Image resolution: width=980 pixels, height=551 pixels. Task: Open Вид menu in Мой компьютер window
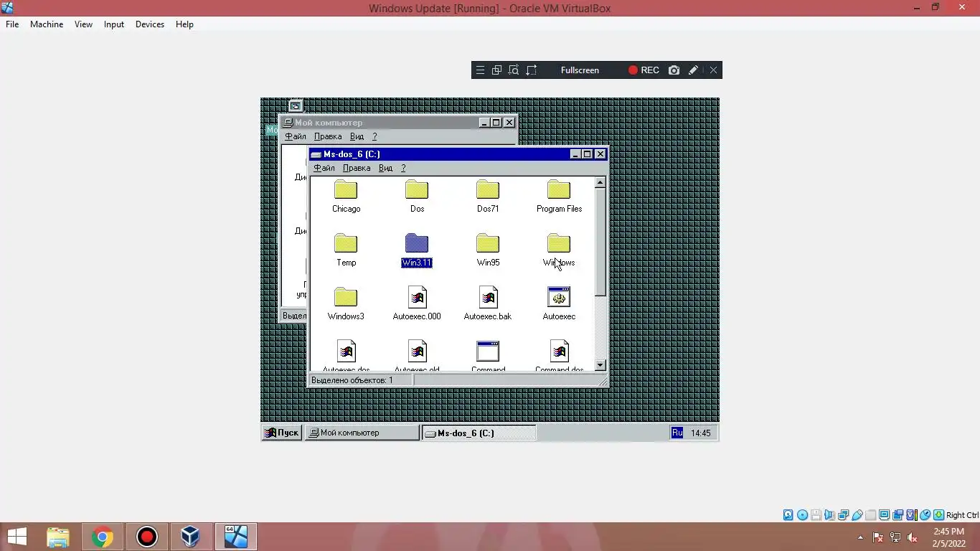[357, 136]
